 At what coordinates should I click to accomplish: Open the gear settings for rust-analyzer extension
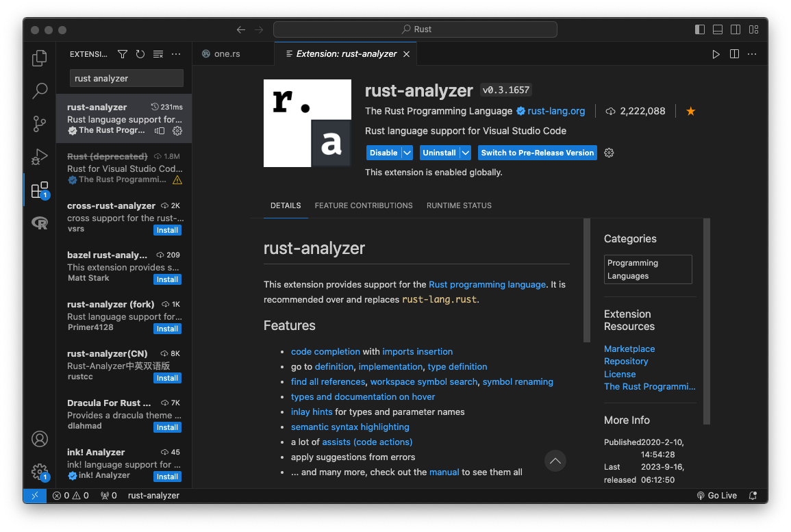coord(609,153)
